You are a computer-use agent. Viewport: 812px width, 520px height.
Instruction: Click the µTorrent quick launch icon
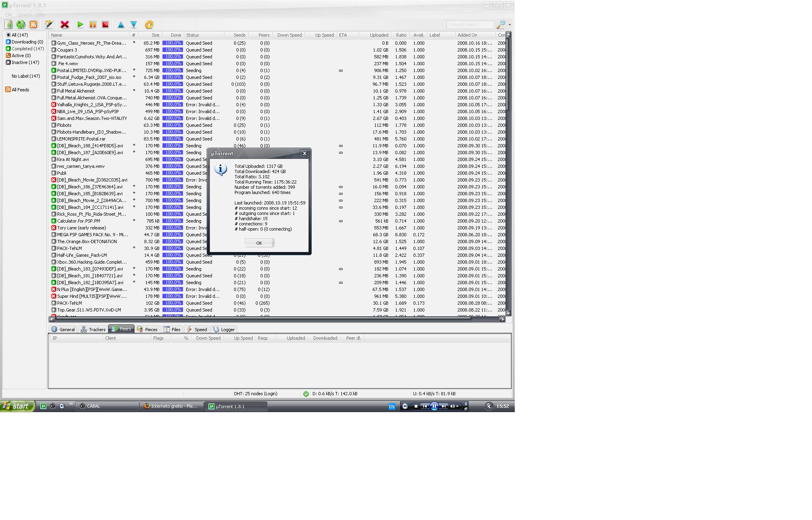[43, 406]
